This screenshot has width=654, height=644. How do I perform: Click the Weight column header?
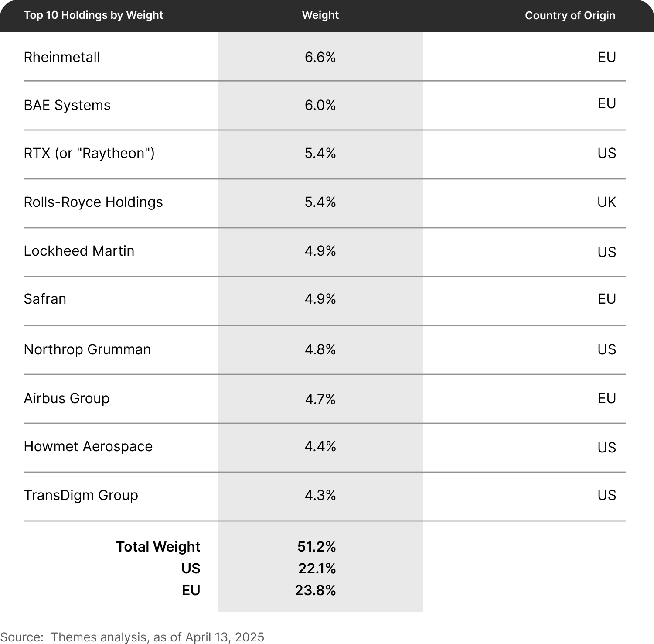pyautogui.click(x=320, y=15)
